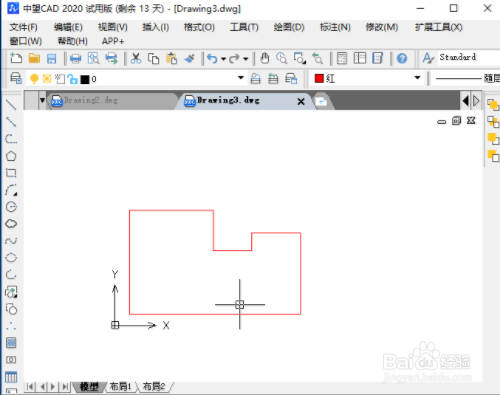Toggle layer 0 lock state

point(72,79)
